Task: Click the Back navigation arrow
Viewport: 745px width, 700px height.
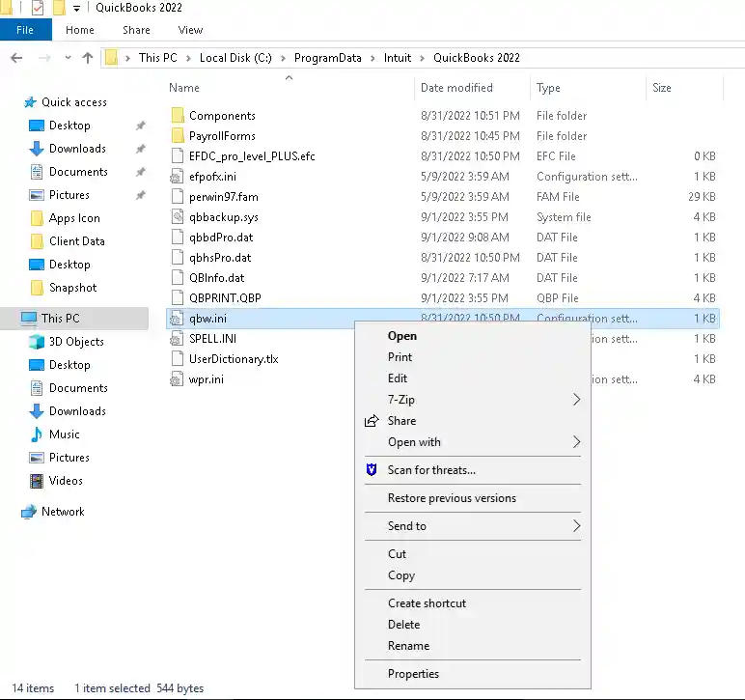Action: coord(16,58)
